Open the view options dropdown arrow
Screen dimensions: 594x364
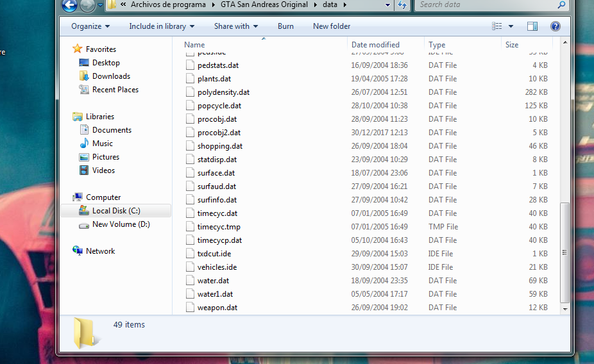511,26
